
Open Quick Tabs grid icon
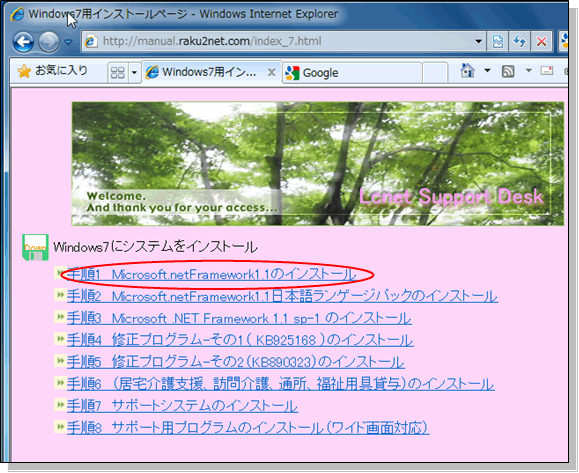click(x=117, y=72)
